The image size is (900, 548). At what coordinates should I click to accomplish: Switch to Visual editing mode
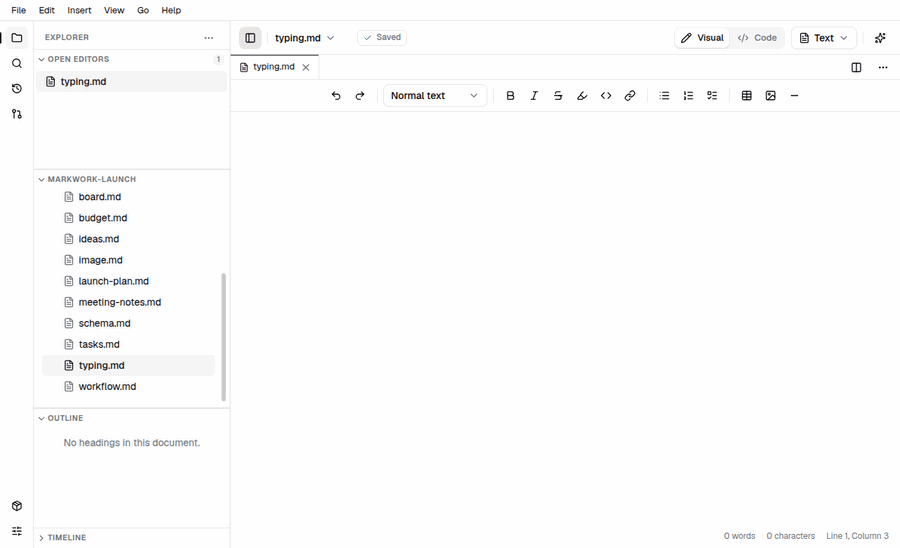click(702, 38)
